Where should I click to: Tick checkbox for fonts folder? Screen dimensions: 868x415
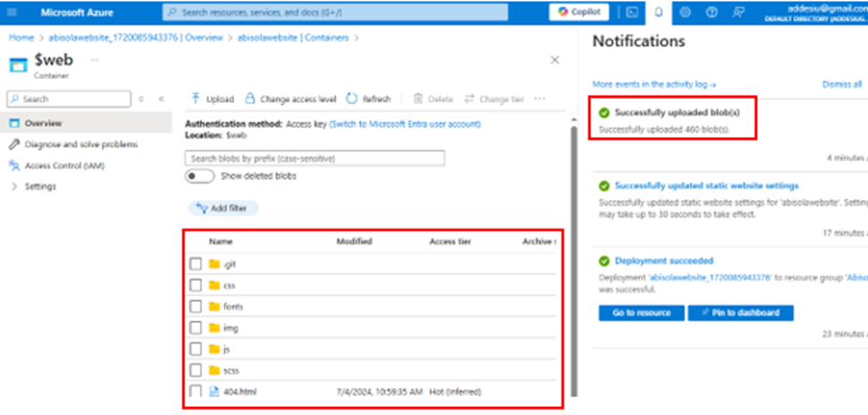pos(195,307)
